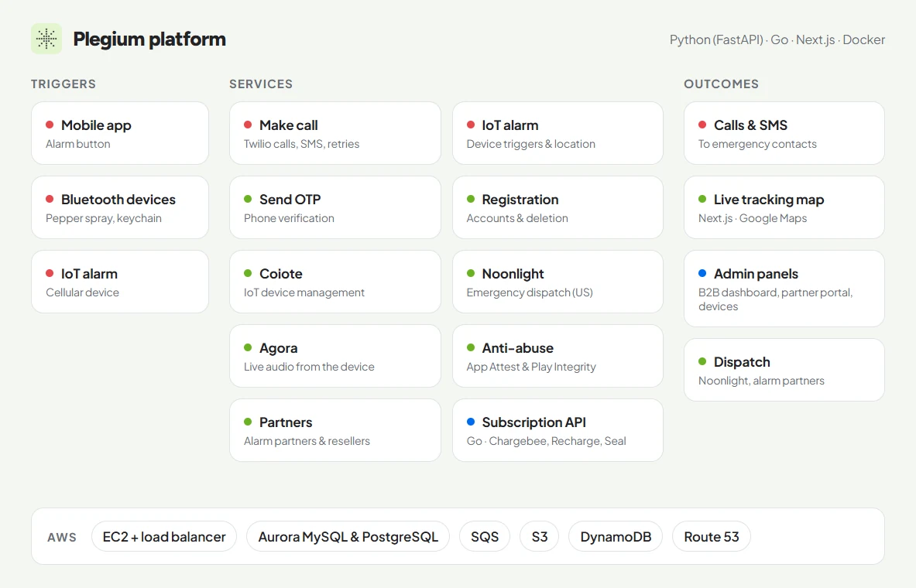Click the green dot beside Agora

[x=248, y=347]
